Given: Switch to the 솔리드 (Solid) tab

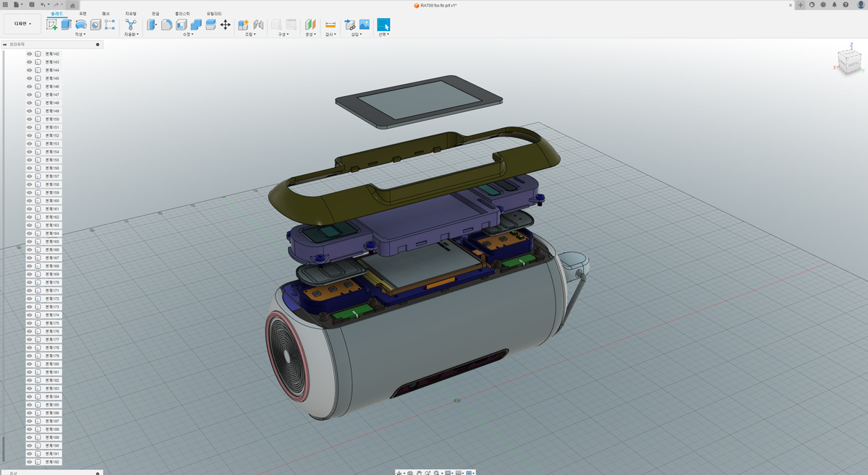Looking at the screenshot, I should (56, 14).
